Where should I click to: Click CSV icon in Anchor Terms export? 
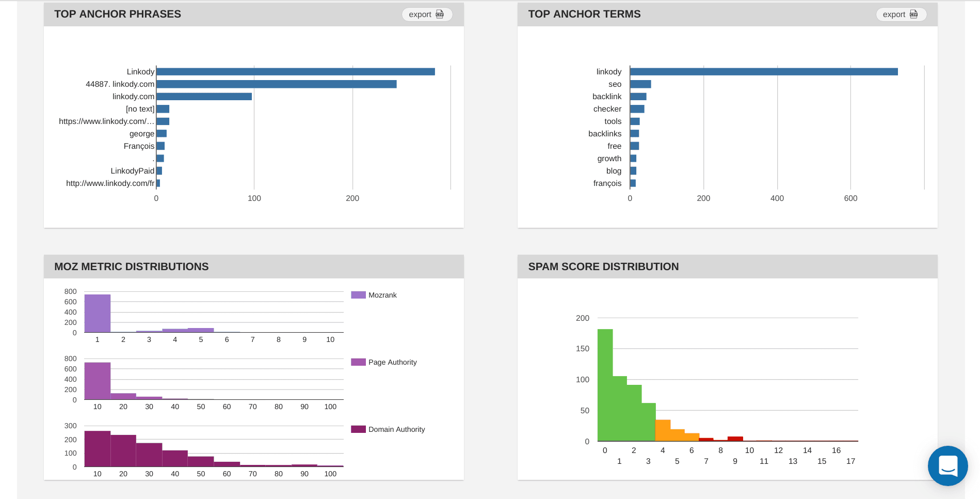pyautogui.click(x=913, y=14)
